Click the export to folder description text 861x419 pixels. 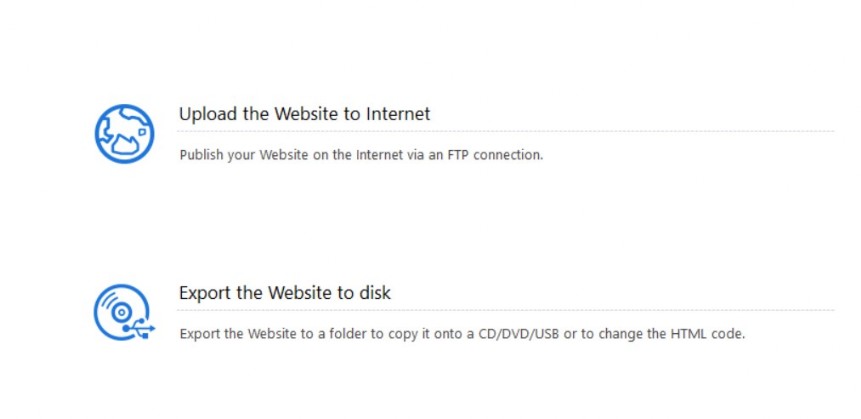click(x=462, y=334)
